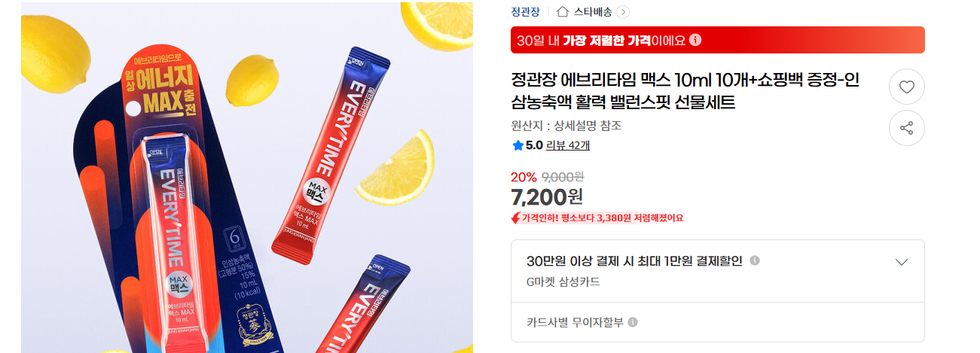Open the 리뷰 42개 reviews link

pyautogui.click(x=568, y=145)
